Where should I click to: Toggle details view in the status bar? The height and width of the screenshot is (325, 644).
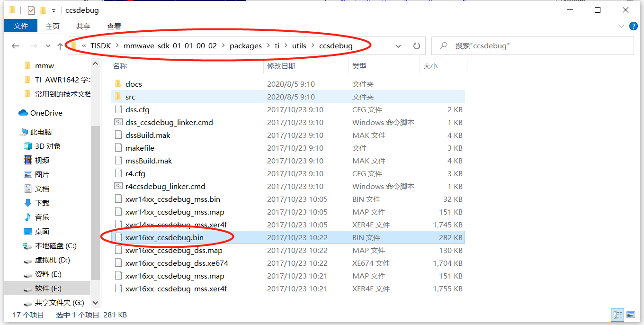click(x=617, y=315)
